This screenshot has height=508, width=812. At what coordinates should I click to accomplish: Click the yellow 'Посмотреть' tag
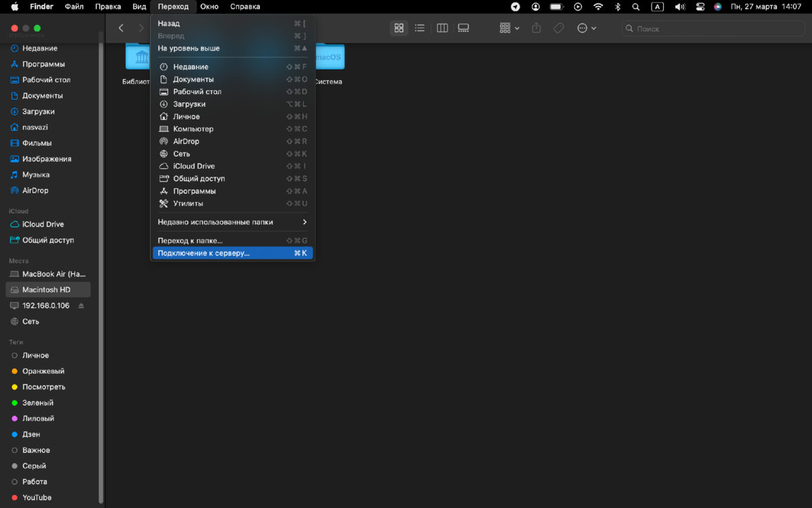[x=47, y=387]
